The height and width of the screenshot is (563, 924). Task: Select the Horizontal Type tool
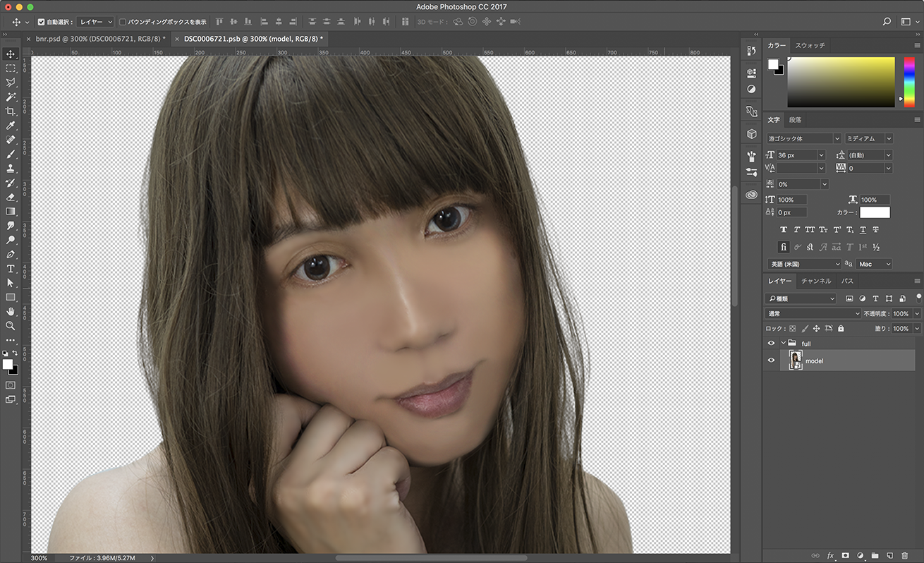click(x=11, y=269)
